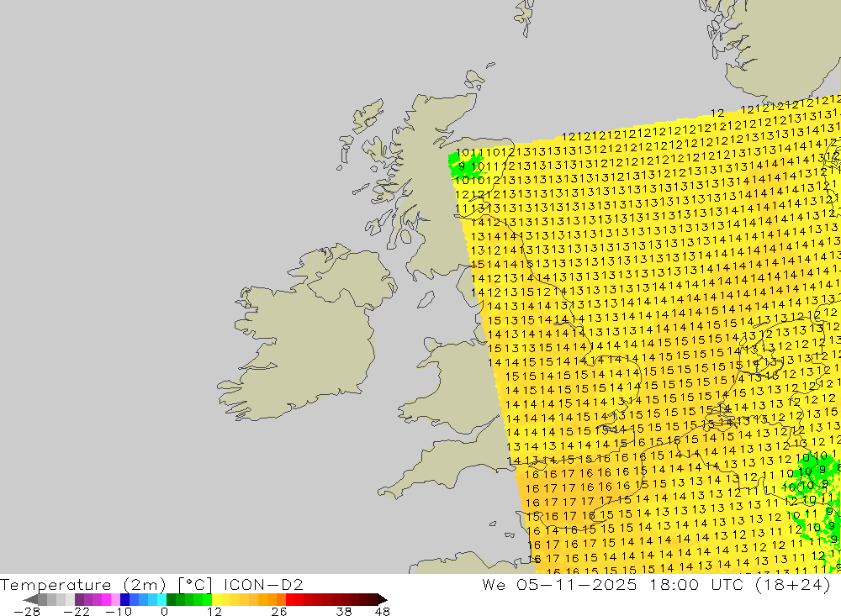Click the '38' legend scale label

344,611
